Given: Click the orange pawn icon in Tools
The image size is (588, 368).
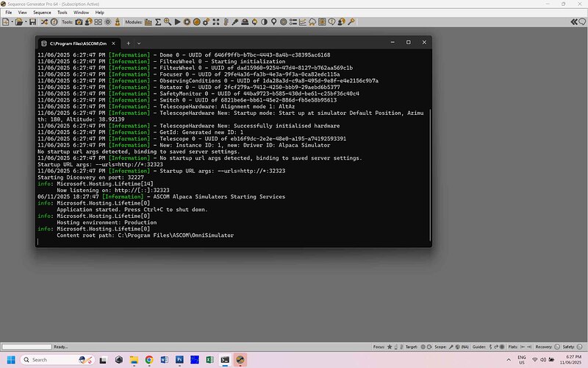Looking at the screenshot, I should point(118,22).
